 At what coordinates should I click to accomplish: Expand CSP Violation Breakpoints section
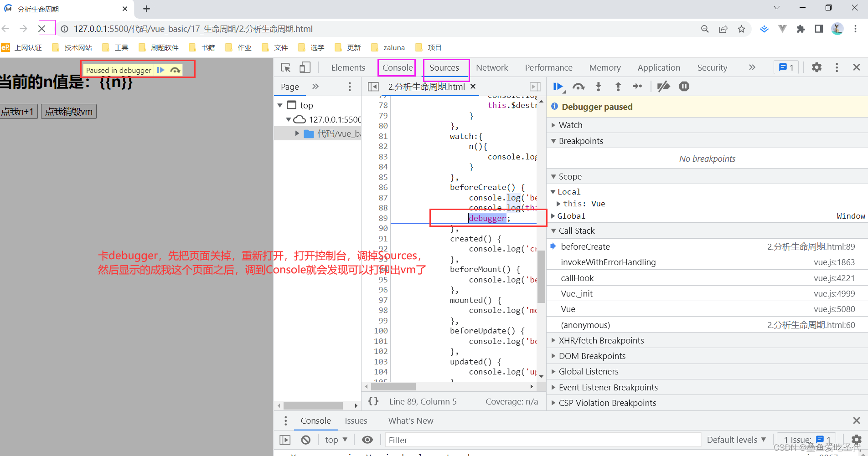[707, 403]
